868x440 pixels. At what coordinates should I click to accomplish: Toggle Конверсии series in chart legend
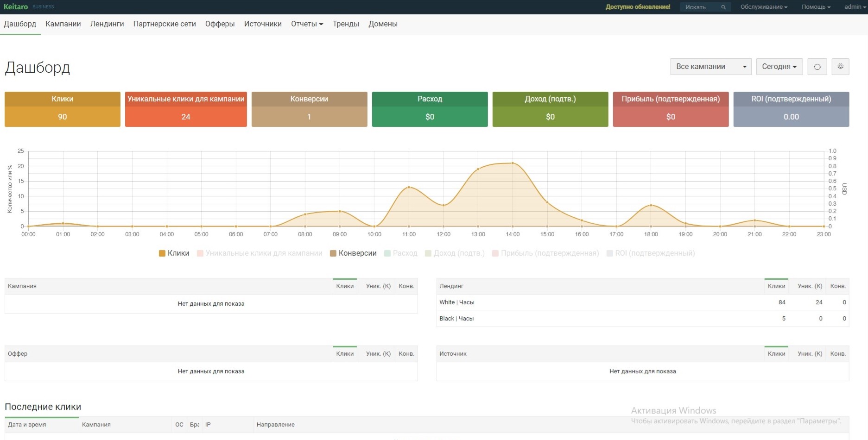point(353,253)
